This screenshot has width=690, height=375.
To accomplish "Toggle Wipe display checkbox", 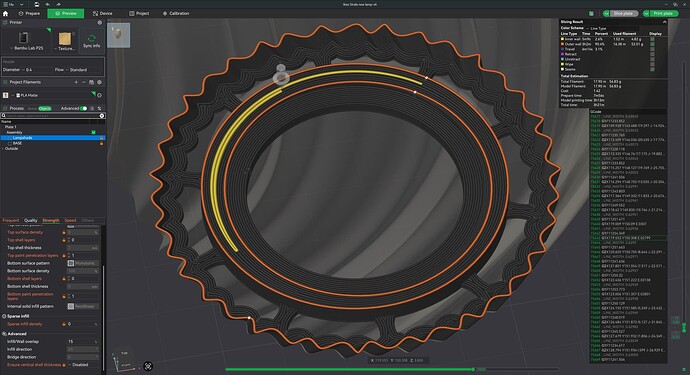I will [x=652, y=64].
